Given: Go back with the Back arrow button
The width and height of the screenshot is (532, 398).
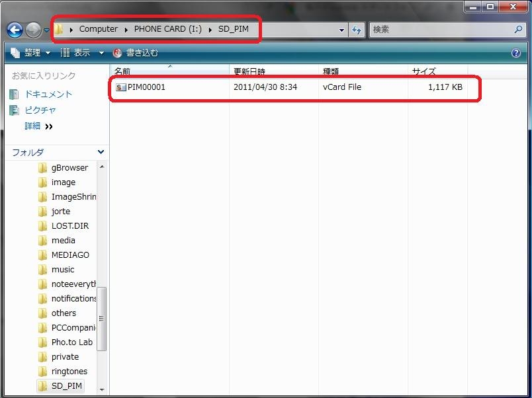Looking at the screenshot, I should pyautogui.click(x=15, y=30).
